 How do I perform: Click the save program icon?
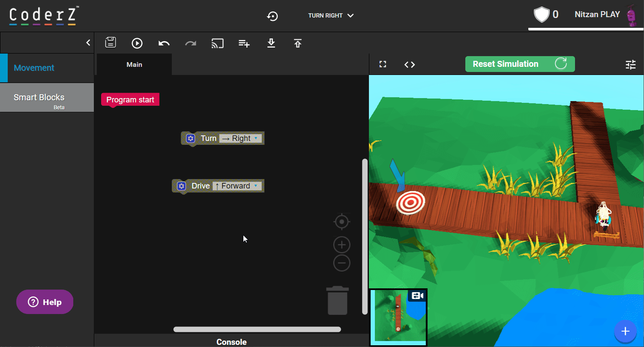(111, 43)
